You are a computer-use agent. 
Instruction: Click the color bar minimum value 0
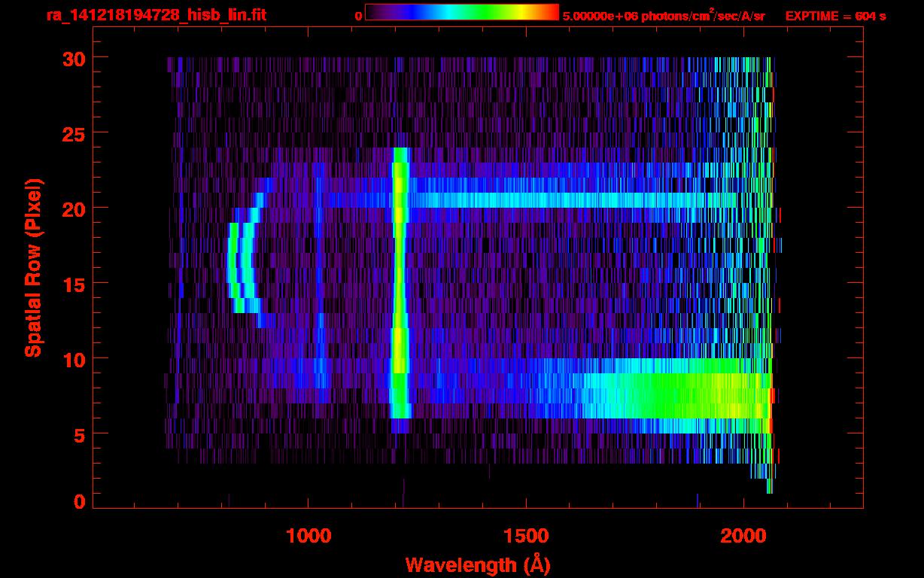[x=358, y=16]
